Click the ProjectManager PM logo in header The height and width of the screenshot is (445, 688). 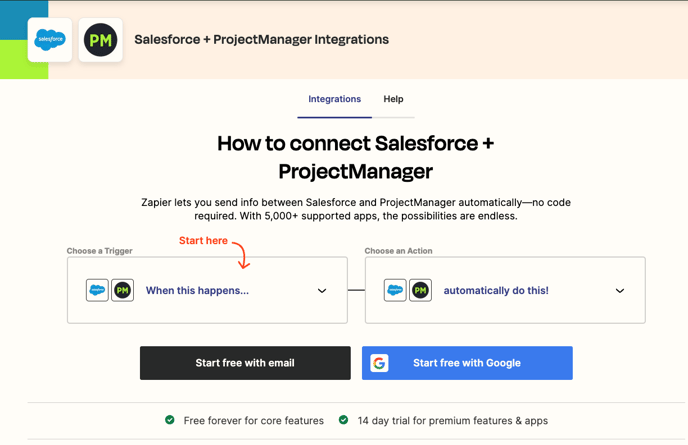100,40
